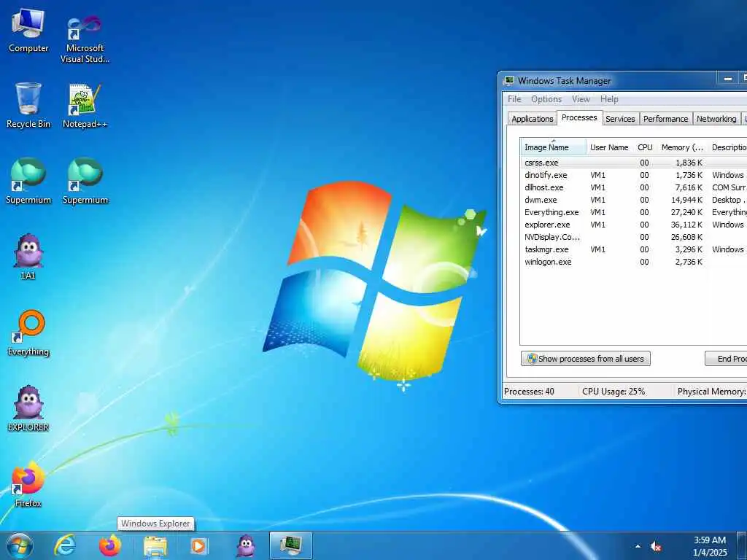The image size is (747, 560).
Task: Select the Firefox desktop shortcut
Action: 28,484
